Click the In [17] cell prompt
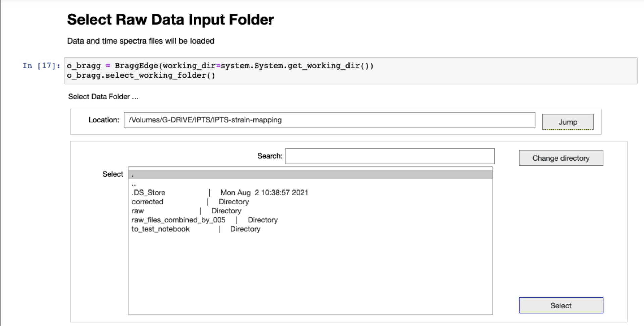The image size is (644, 326). coord(41,66)
